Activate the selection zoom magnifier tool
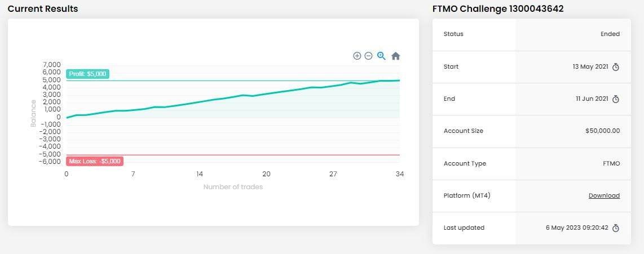This screenshot has height=254, width=644. coord(382,56)
